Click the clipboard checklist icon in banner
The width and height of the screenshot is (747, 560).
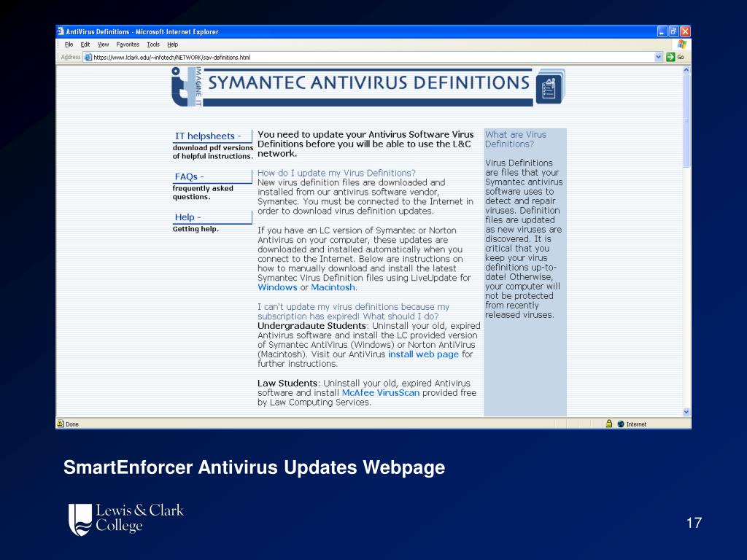tap(550, 87)
